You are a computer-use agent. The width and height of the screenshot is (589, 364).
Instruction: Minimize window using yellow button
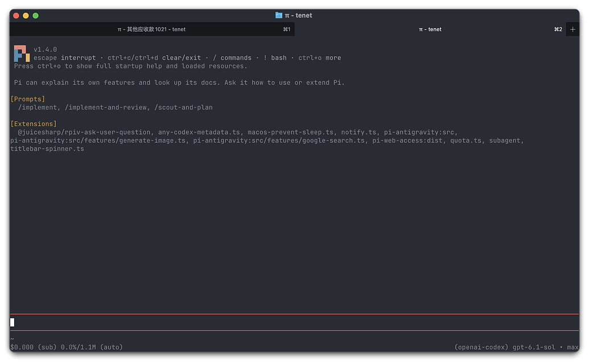click(x=26, y=15)
